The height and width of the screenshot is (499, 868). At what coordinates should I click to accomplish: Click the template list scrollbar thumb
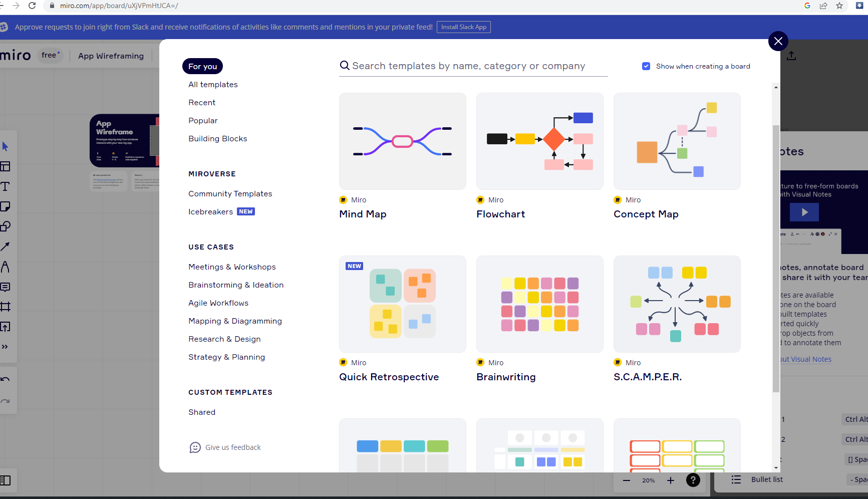coord(776,259)
